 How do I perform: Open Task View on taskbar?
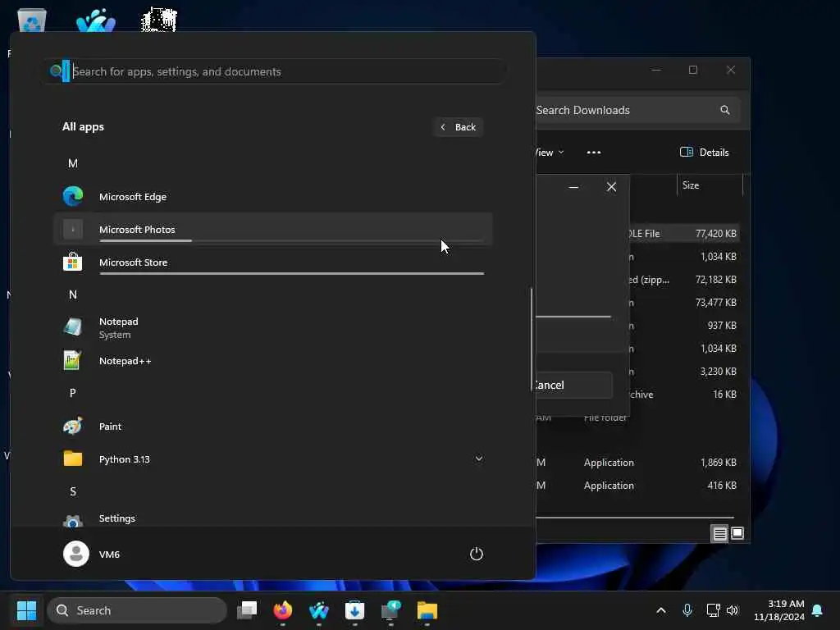(247, 610)
